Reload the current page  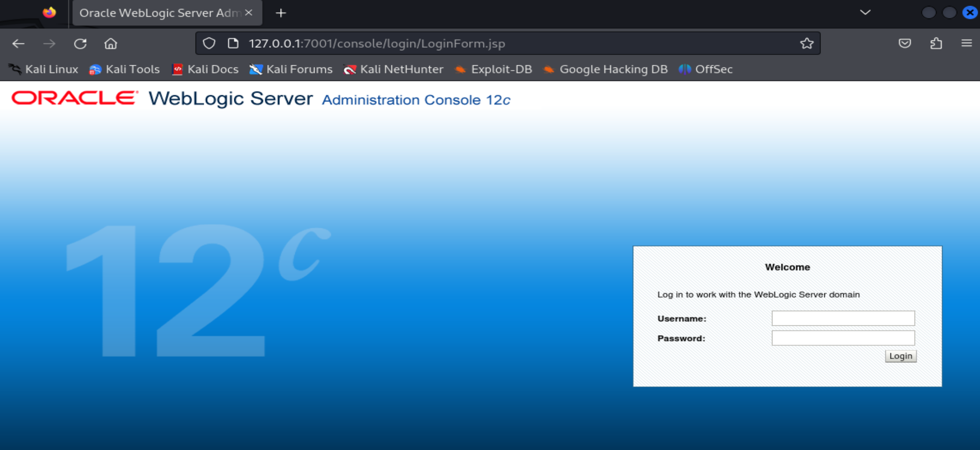[80, 43]
